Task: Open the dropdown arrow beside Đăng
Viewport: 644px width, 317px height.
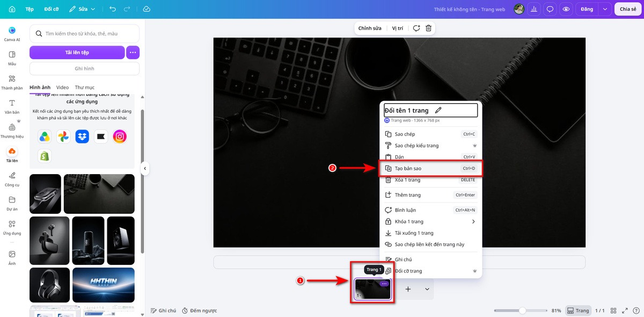Action: pyautogui.click(x=606, y=9)
